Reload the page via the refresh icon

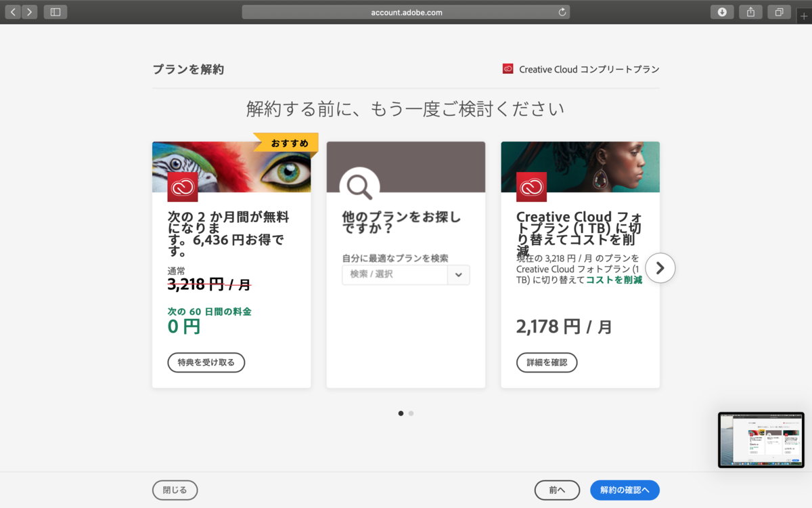point(562,12)
